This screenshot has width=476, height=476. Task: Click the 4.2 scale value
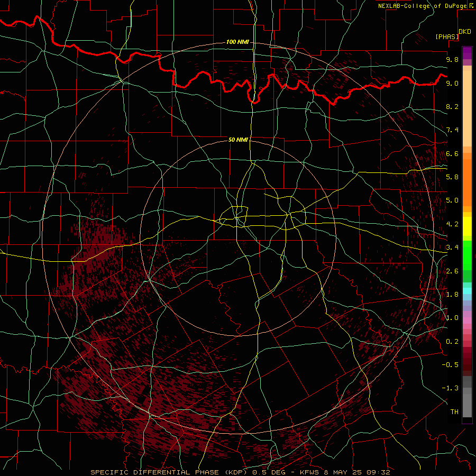click(x=452, y=224)
